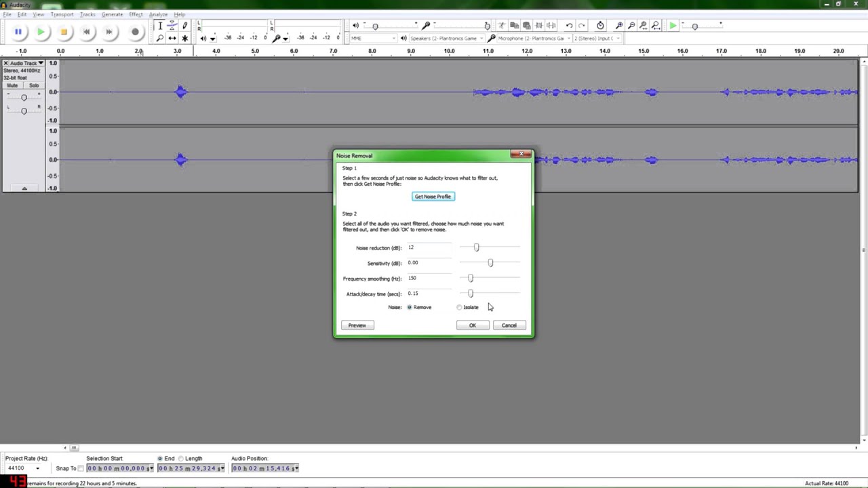
Task: Solo the Audio Track
Action: coord(33,85)
